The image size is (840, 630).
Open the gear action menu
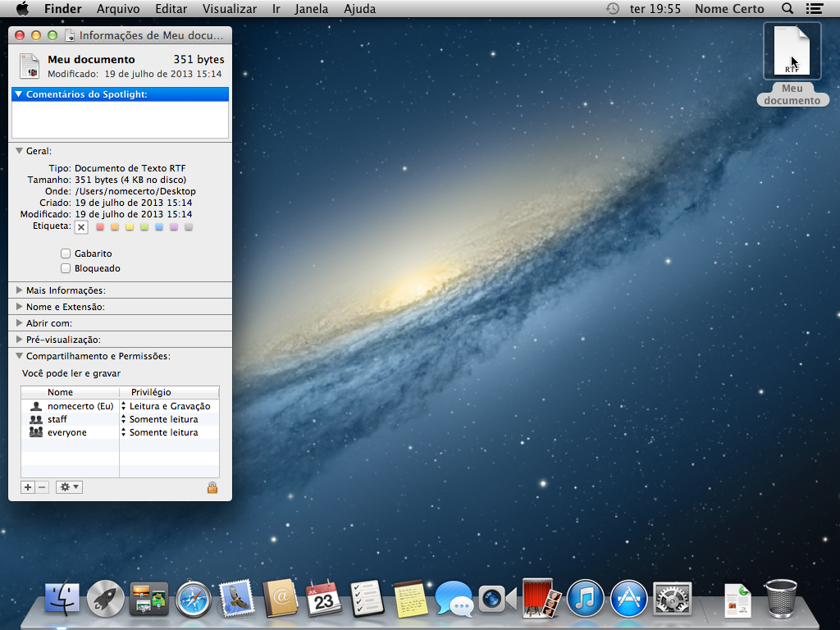(69, 487)
